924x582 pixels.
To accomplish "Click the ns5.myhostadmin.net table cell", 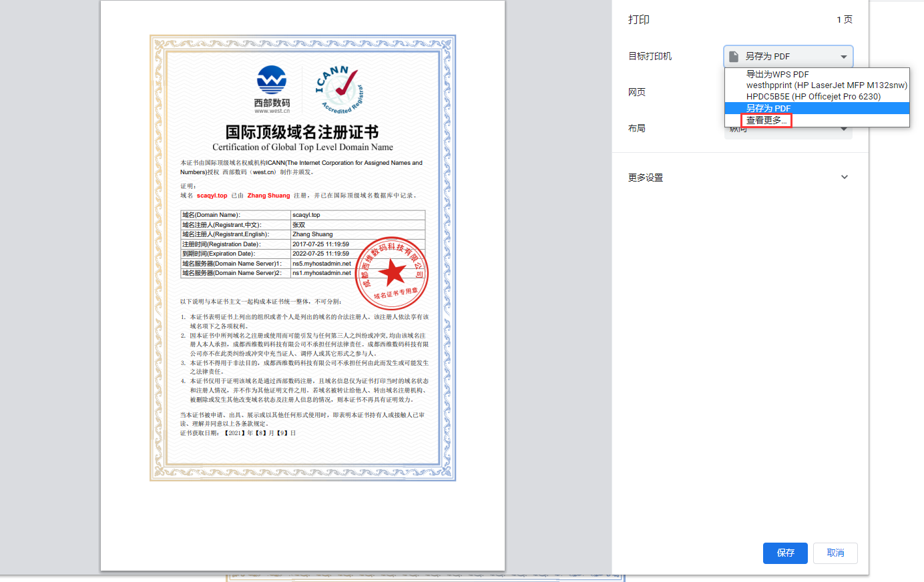I will click(321, 264).
